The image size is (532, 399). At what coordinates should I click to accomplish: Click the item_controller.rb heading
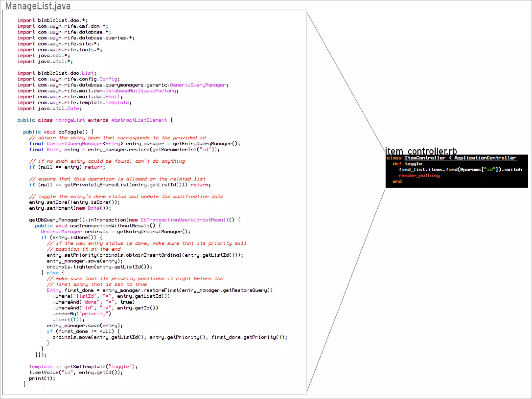[421, 151]
